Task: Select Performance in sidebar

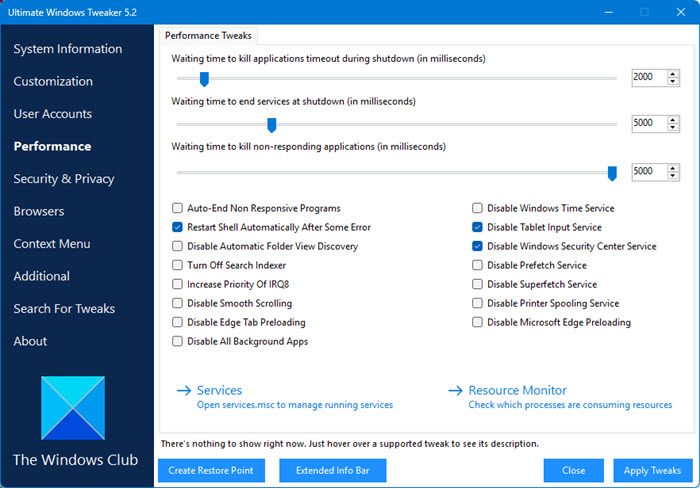Action: click(52, 146)
